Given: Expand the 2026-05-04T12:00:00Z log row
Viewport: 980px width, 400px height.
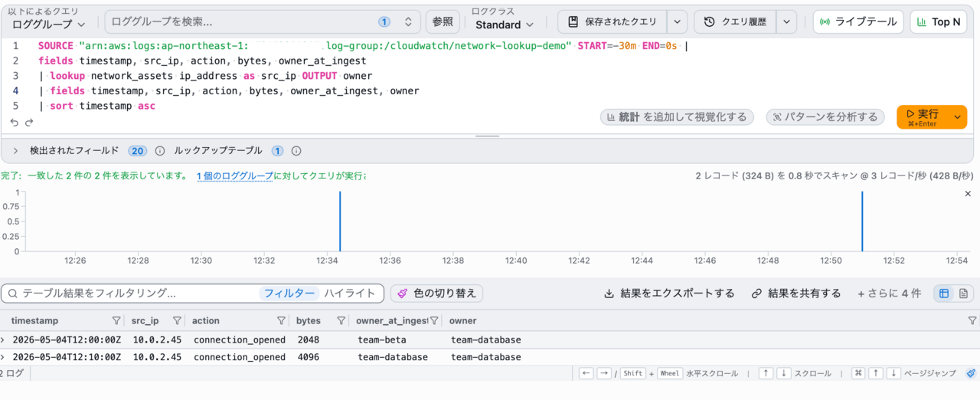Looking at the screenshot, I should tap(3, 339).
